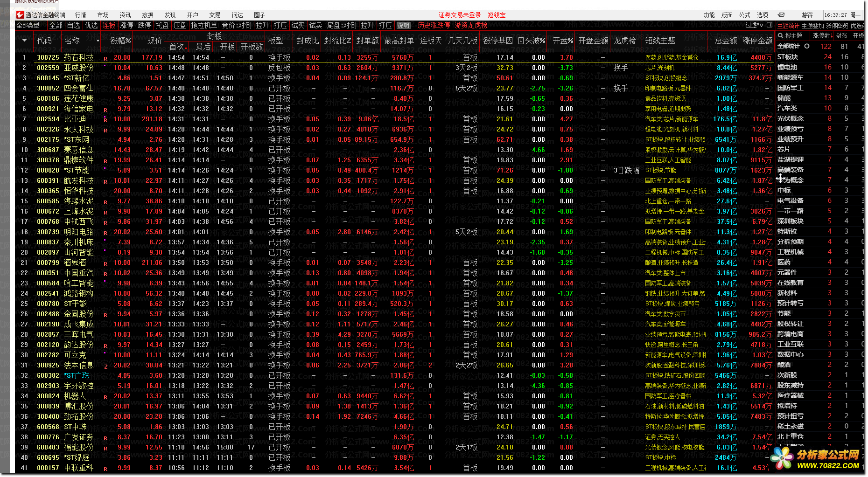Select the ST板块 theme row

pos(820,57)
